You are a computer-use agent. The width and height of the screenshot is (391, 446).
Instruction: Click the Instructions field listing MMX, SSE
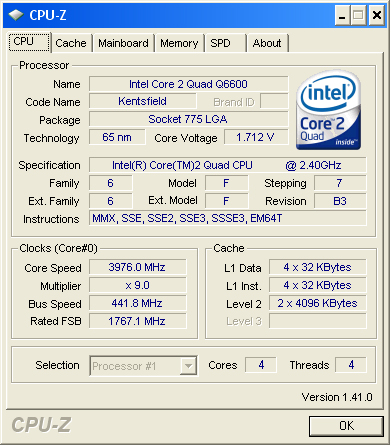227,218
